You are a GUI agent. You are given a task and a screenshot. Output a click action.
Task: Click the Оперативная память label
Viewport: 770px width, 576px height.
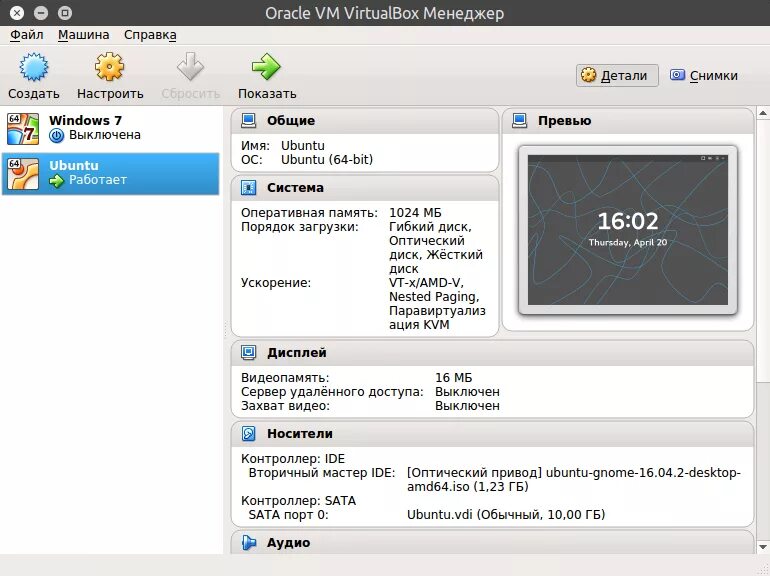click(x=309, y=213)
